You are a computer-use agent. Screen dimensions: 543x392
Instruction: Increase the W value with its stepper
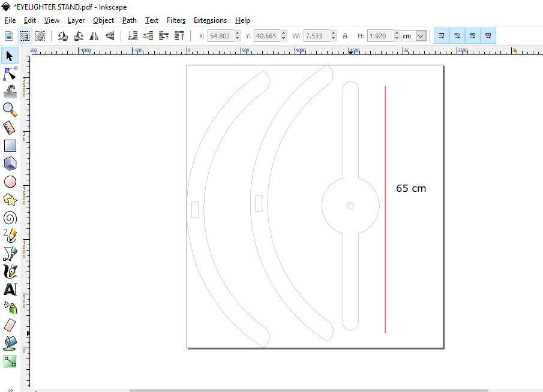click(x=334, y=32)
